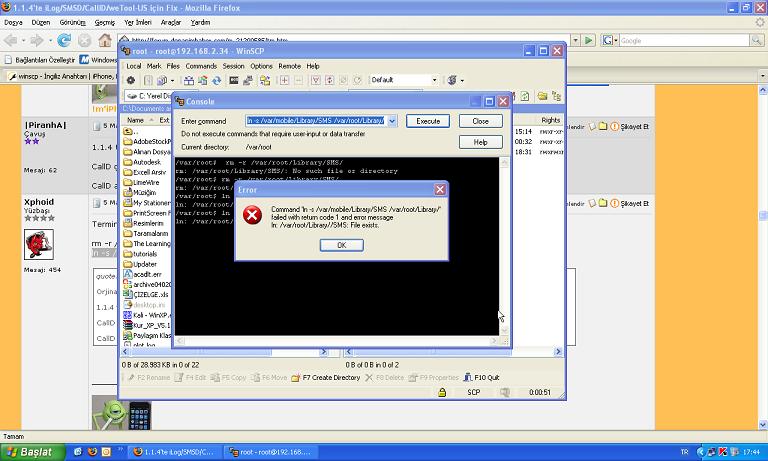Image resolution: width=768 pixels, height=461 pixels.
Task: Click WinSCP blue refresh arrows icon
Action: 216,80
